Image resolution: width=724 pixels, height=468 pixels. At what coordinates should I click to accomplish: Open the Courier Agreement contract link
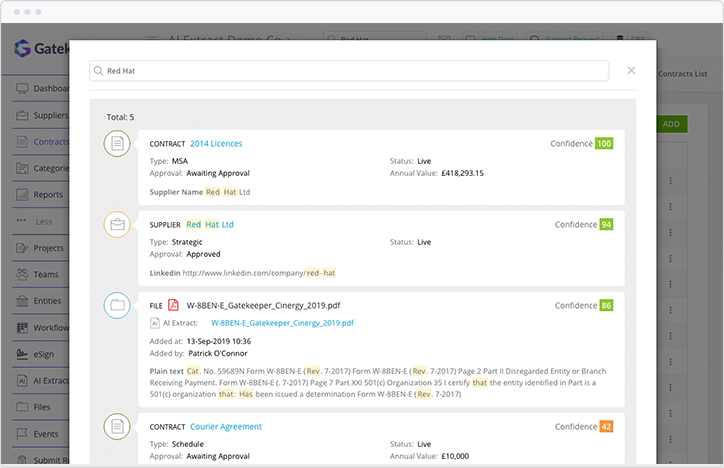(x=225, y=426)
